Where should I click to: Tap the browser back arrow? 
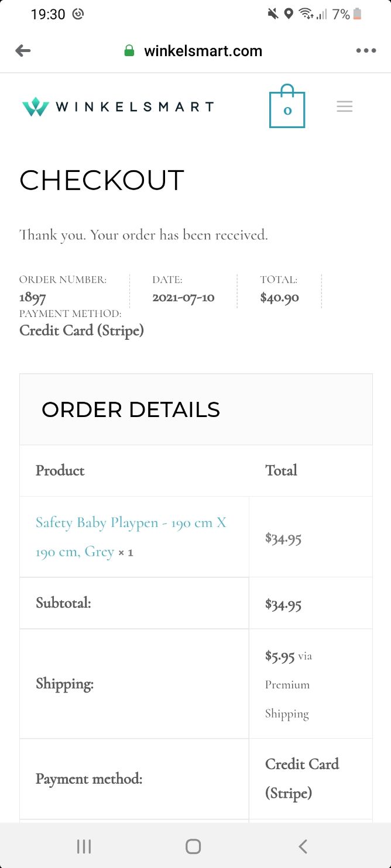point(23,51)
